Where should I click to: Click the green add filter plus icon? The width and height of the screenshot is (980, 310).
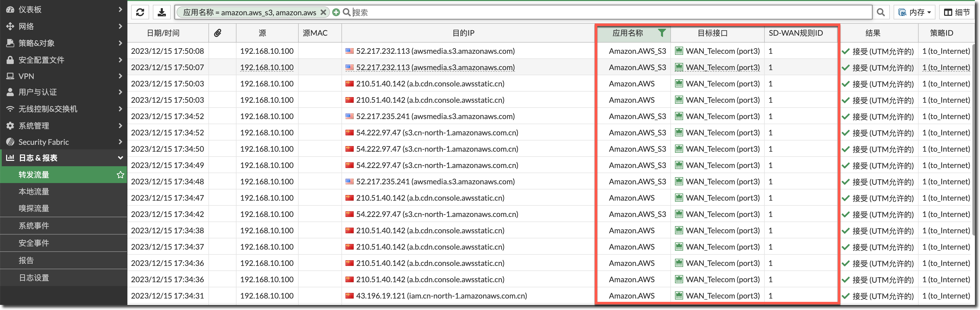pyautogui.click(x=336, y=12)
